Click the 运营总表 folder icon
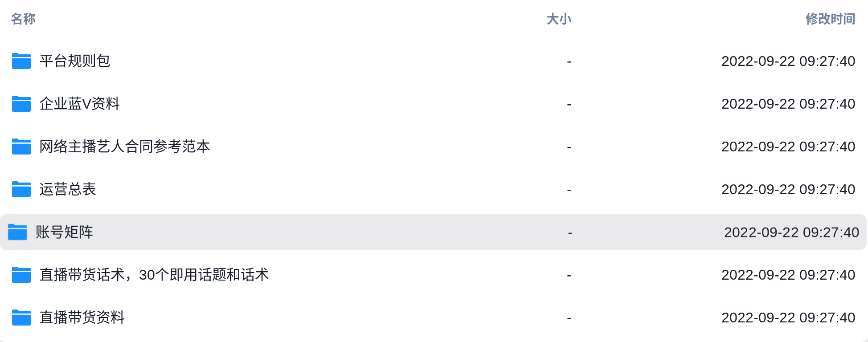 [x=21, y=189]
